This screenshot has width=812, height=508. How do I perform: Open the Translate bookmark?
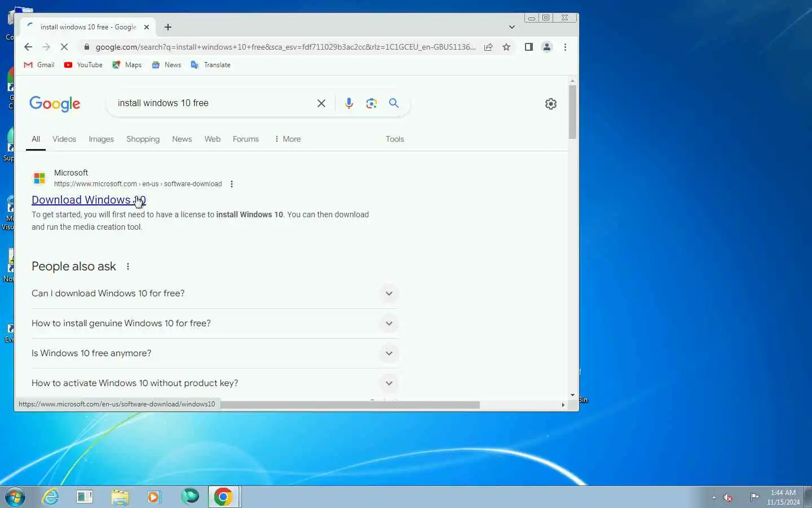(210, 65)
